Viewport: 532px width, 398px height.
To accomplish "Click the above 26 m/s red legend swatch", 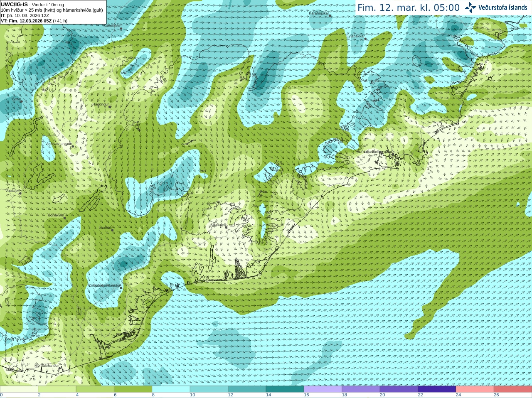I will pyautogui.click(x=513, y=389).
